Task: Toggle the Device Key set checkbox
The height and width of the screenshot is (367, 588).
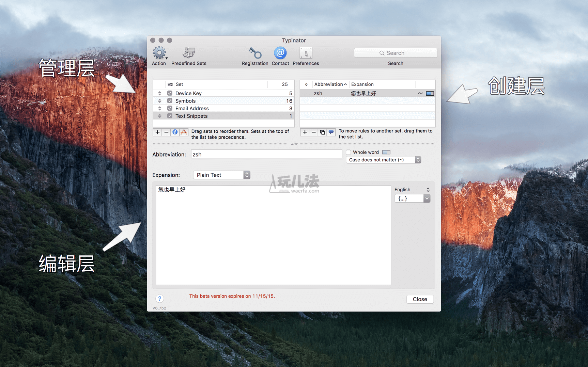Action: (x=170, y=93)
